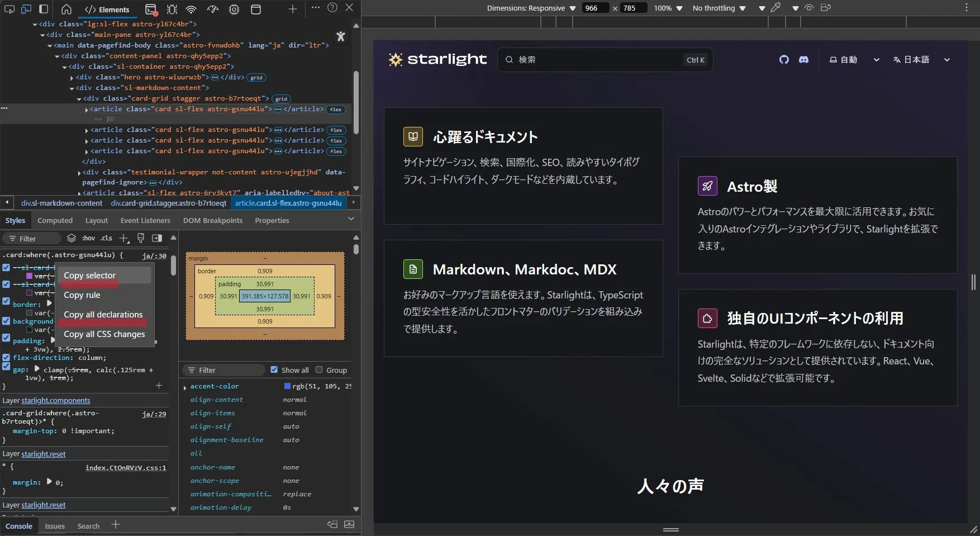Image resolution: width=980 pixels, height=536 pixels.
Task: Open the Discord link icon on Starlight page
Action: coord(803,60)
